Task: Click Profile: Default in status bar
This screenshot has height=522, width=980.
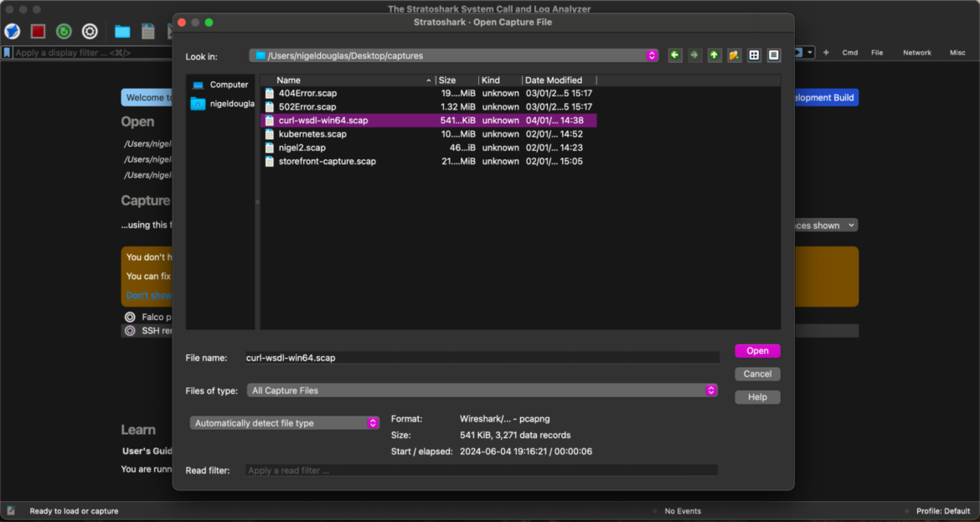Action: [x=942, y=511]
